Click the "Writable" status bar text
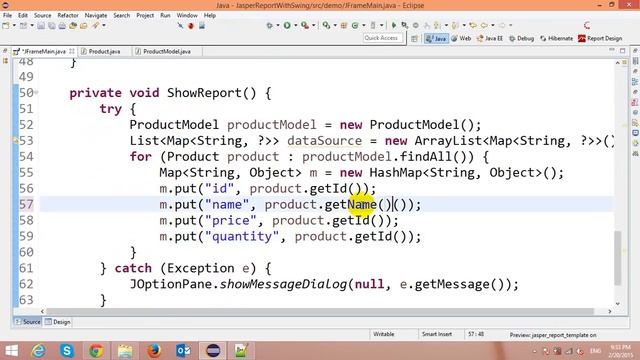This screenshot has width=640, height=360. click(x=384, y=334)
